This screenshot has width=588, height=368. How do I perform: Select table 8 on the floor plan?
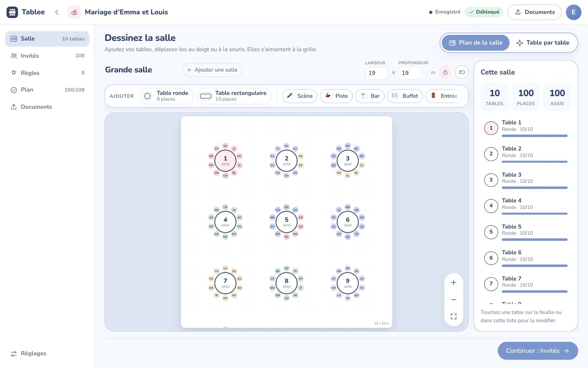[x=286, y=283]
